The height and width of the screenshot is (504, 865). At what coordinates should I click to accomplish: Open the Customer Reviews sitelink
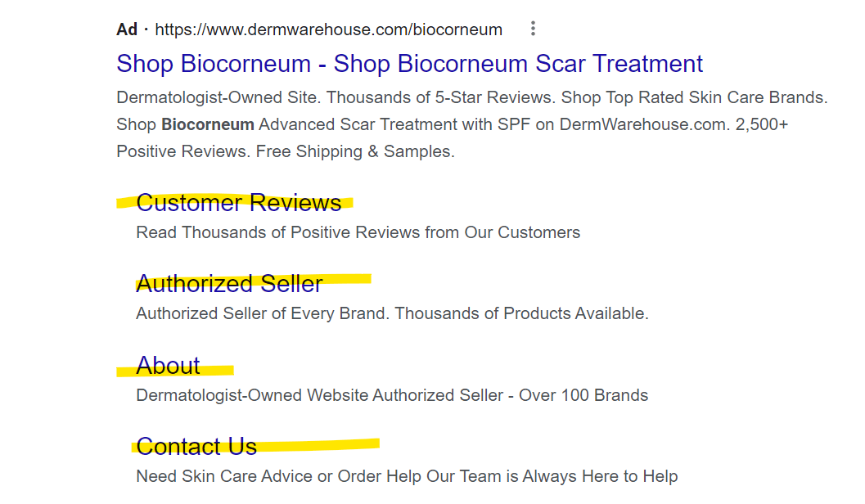coord(239,203)
